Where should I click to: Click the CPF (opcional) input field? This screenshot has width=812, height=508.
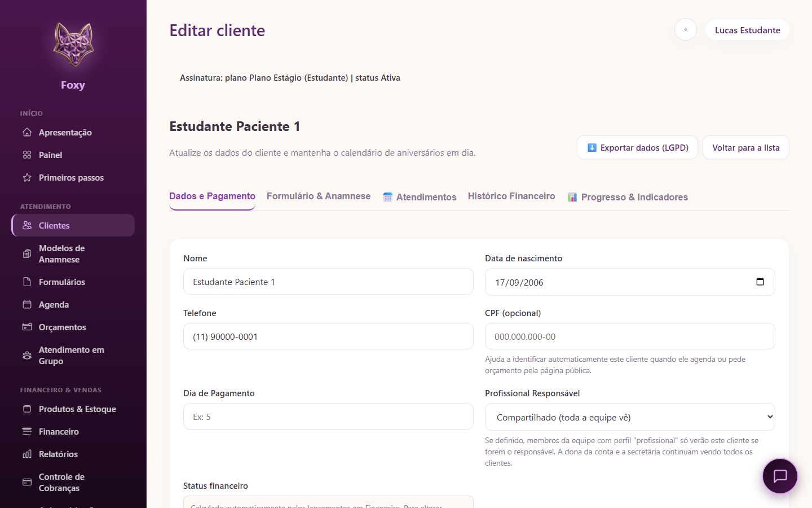[x=630, y=336]
